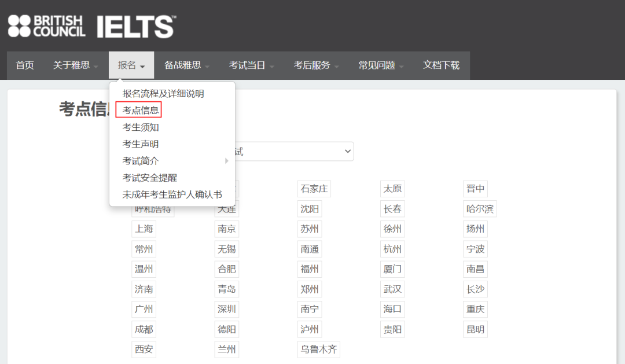Choose the 重庆 test city

(475, 310)
